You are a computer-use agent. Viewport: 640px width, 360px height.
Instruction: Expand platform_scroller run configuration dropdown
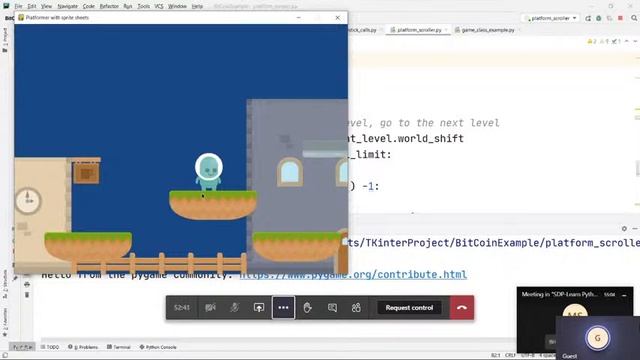(550, 18)
